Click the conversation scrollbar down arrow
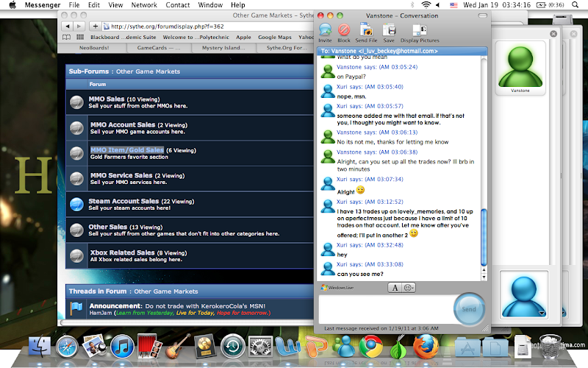 [x=484, y=277]
